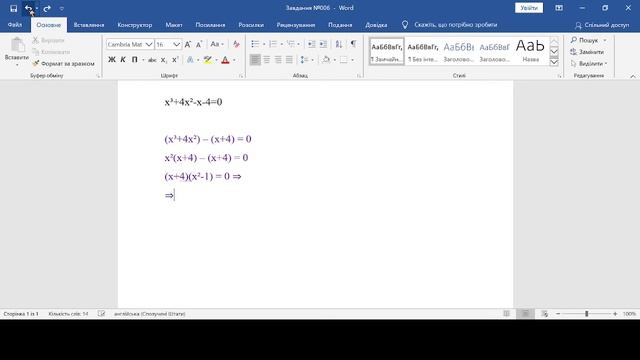The image size is (640, 360).
Task: Clear all formatting
Action: 236,44
